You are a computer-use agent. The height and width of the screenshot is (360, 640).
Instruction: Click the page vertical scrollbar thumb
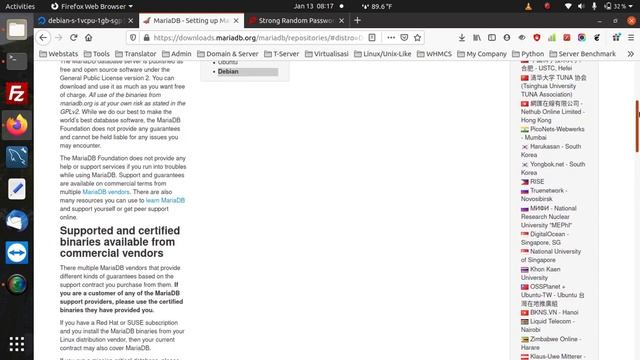(637, 126)
